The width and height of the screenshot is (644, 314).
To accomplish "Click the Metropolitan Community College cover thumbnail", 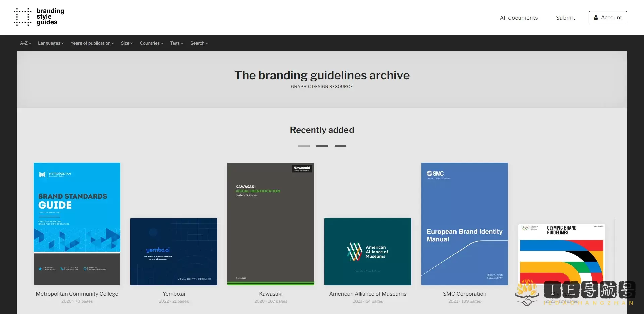I will tap(76, 223).
